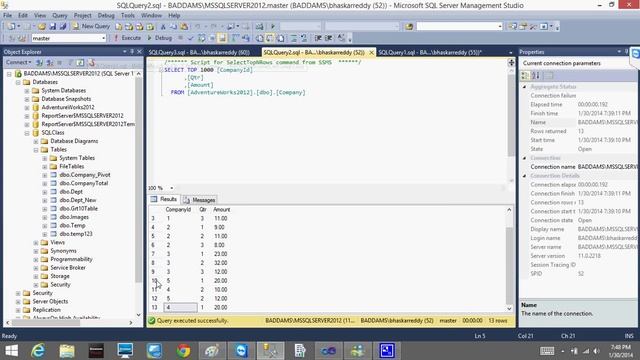The height and width of the screenshot is (360, 640).
Task: Collapse the SQLClass database node
Action: (27, 133)
